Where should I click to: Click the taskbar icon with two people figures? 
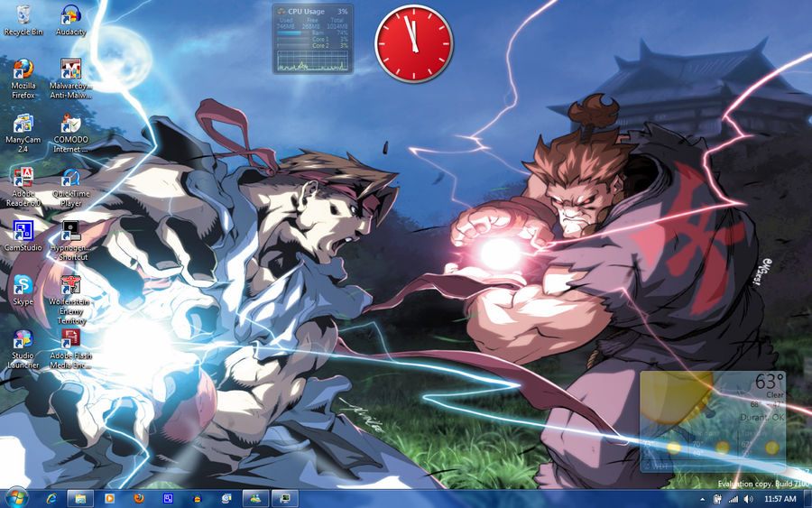[255, 499]
